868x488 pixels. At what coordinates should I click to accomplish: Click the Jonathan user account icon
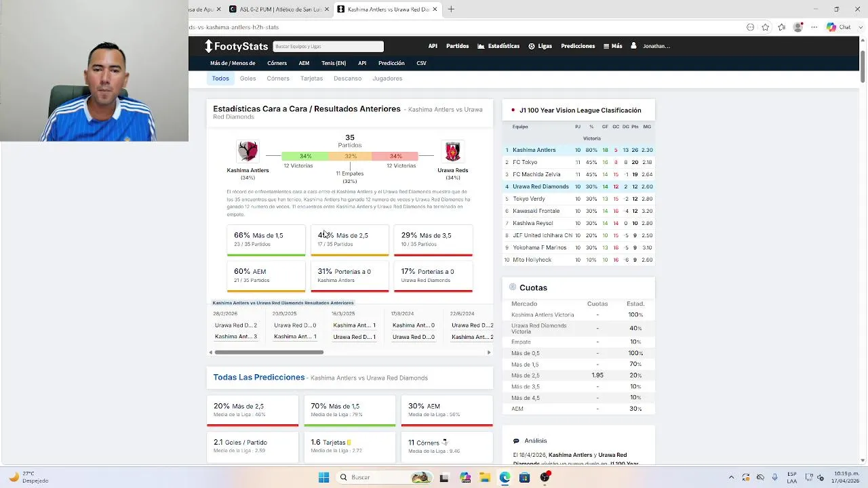click(633, 46)
